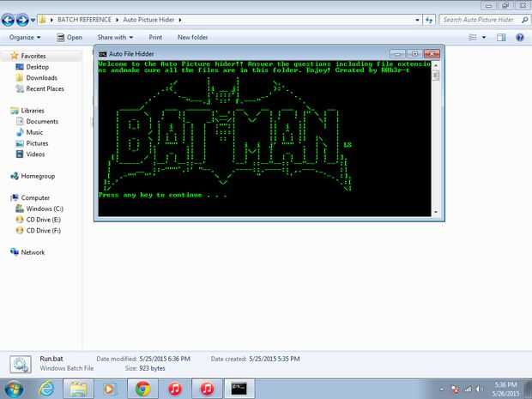This screenshot has height=399, width=532.
Task: Open the Windows (C:) drive
Action: pos(45,209)
